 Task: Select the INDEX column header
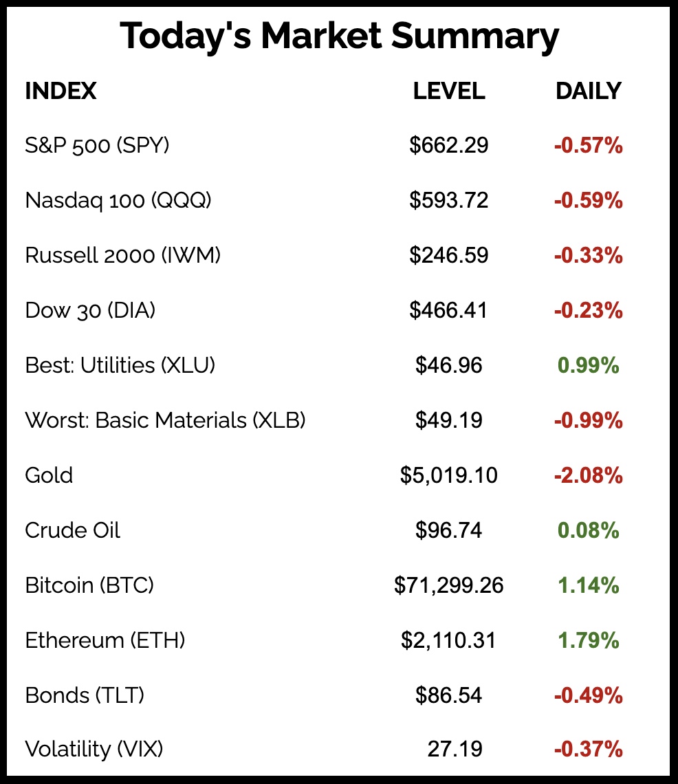tap(61, 91)
